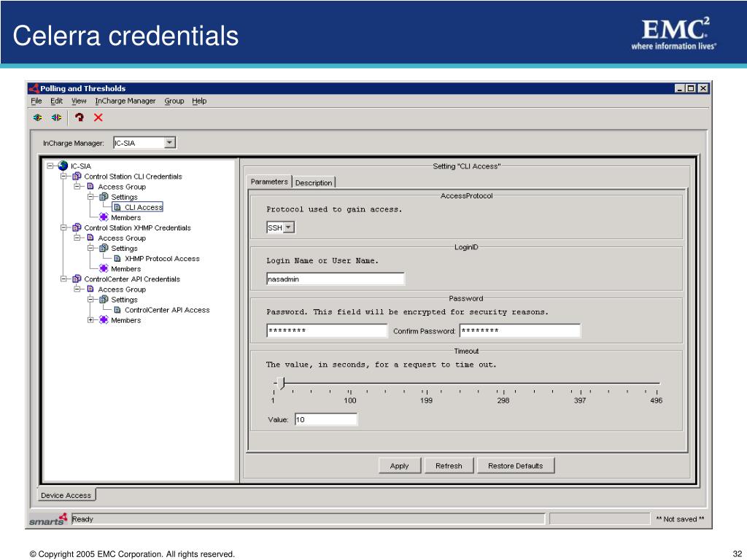The width and height of the screenshot is (747, 560).
Task: Collapse Settings under CLI Credentials Access Group
Action: pos(90,197)
